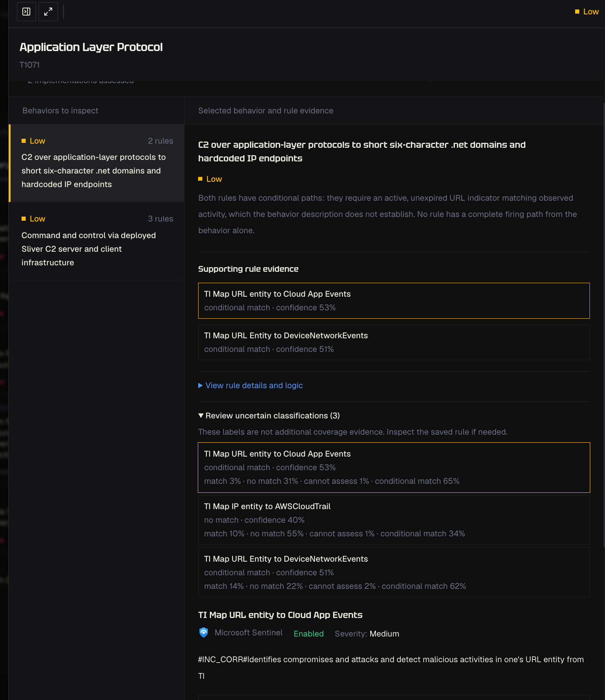Click the Low indicator under selected behavior title
This screenshot has height=700, width=605.
pyautogui.click(x=210, y=179)
